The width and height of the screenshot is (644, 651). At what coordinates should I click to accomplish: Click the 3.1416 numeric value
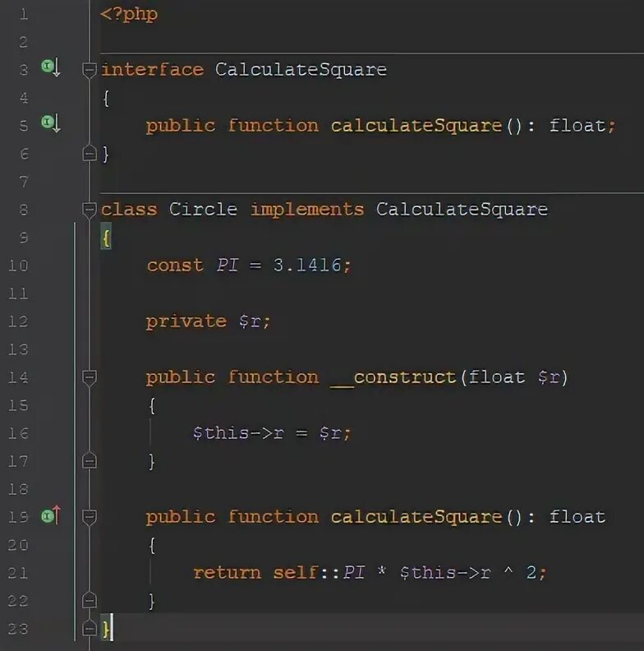pos(307,265)
